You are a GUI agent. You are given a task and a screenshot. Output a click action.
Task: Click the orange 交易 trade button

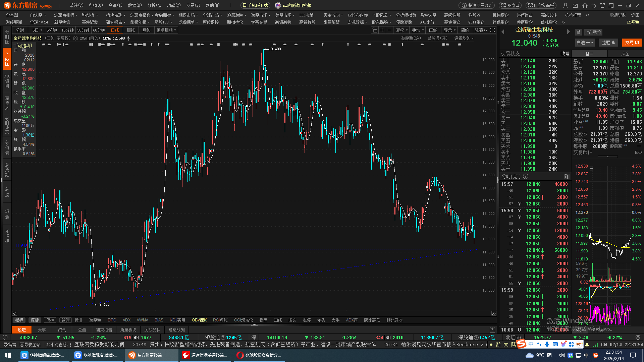point(632,43)
